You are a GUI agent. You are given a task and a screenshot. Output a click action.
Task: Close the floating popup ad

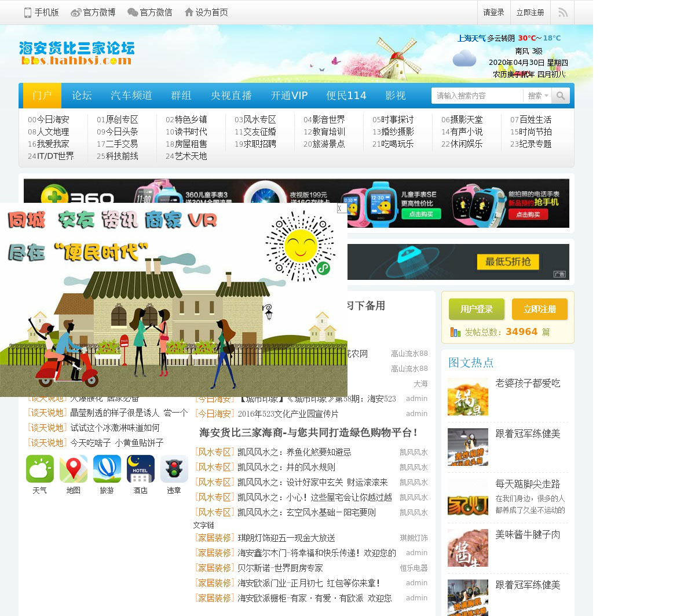(x=341, y=208)
